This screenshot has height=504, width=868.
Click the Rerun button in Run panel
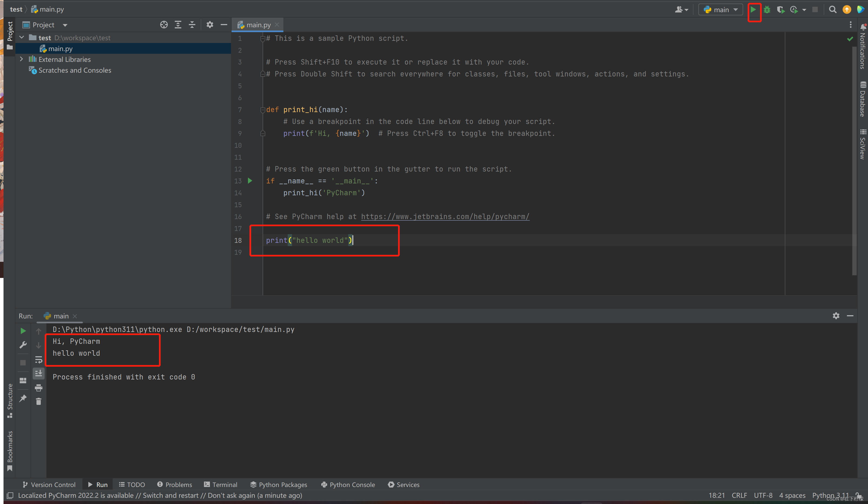click(x=23, y=330)
